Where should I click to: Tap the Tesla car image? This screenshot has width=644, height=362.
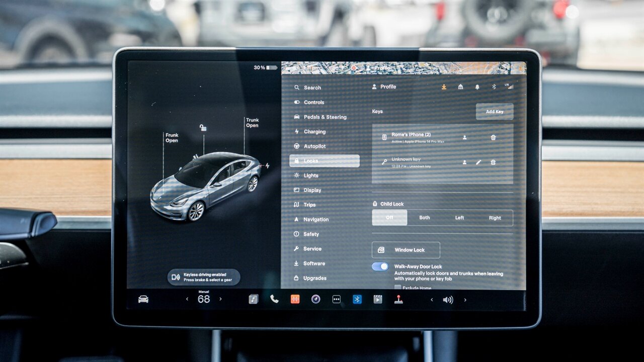pos(205,187)
